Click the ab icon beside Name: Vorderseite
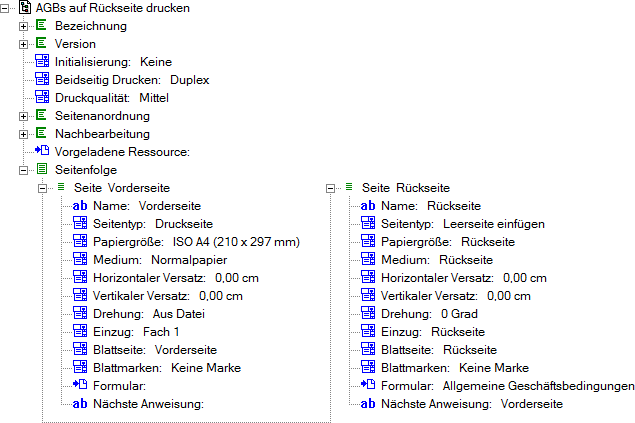The width and height of the screenshot is (635, 423). [80, 206]
